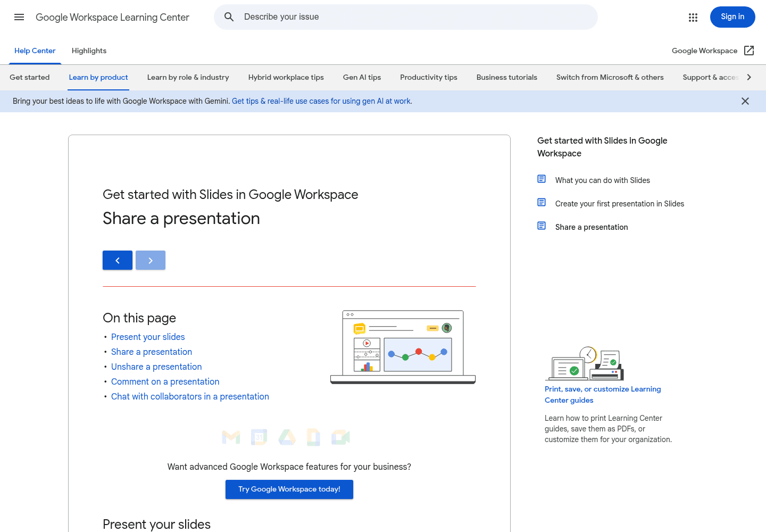Click the Meet product icon
The height and width of the screenshot is (532, 766).
pos(340,437)
